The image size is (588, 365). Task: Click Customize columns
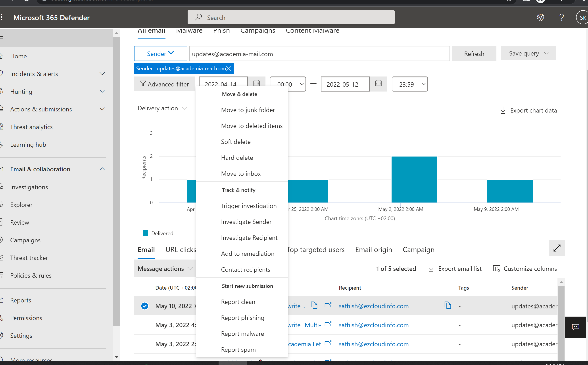click(x=525, y=269)
